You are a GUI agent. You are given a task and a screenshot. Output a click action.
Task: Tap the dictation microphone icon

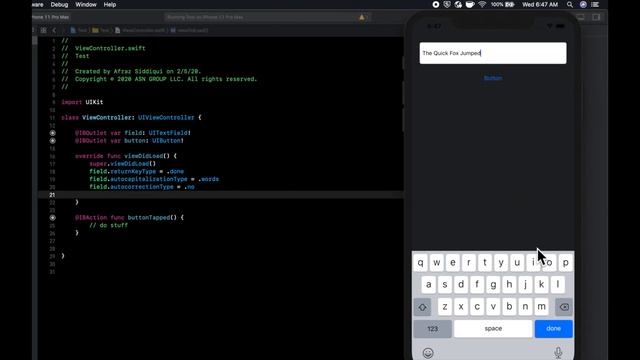pyautogui.click(x=558, y=353)
